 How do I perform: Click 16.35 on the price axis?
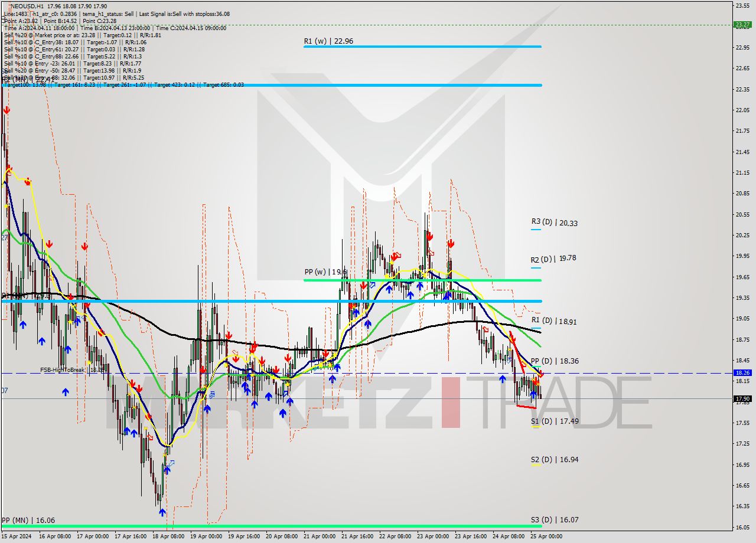(742, 506)
